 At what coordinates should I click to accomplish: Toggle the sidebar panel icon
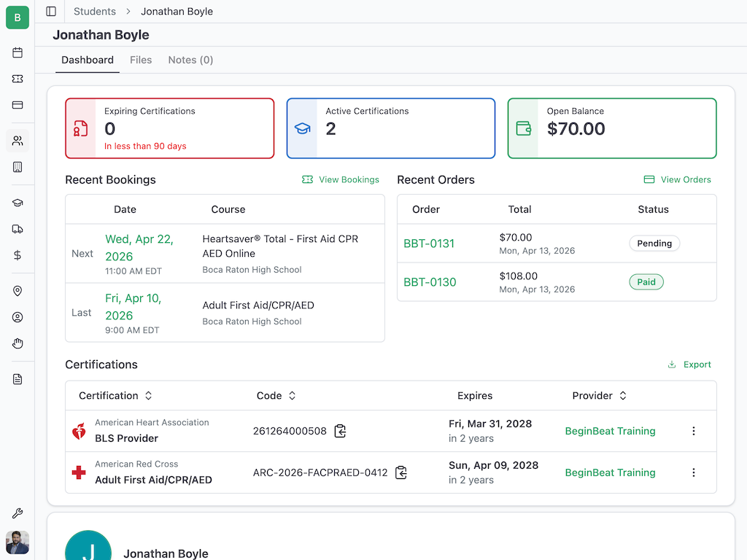click(51, 12)
